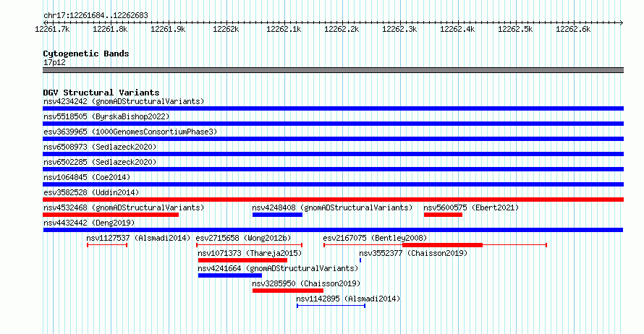Click the chr17:12261684..12262683 coordinates text
The image size is (644, 334).
click(x=96, y=15)
